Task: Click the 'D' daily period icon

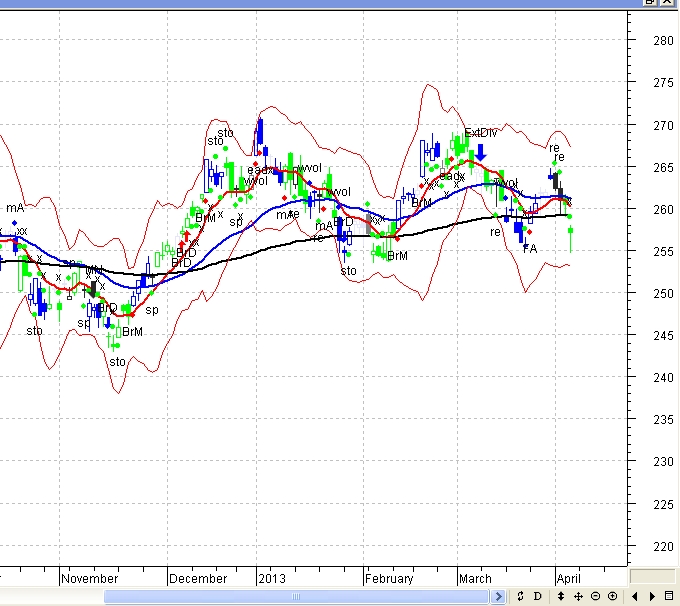Action: [x=538, y=597]
